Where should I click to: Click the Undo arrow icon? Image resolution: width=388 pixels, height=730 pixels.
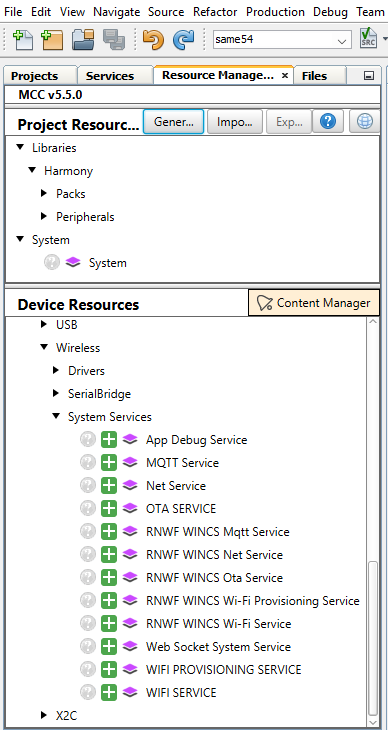(153, 40)
